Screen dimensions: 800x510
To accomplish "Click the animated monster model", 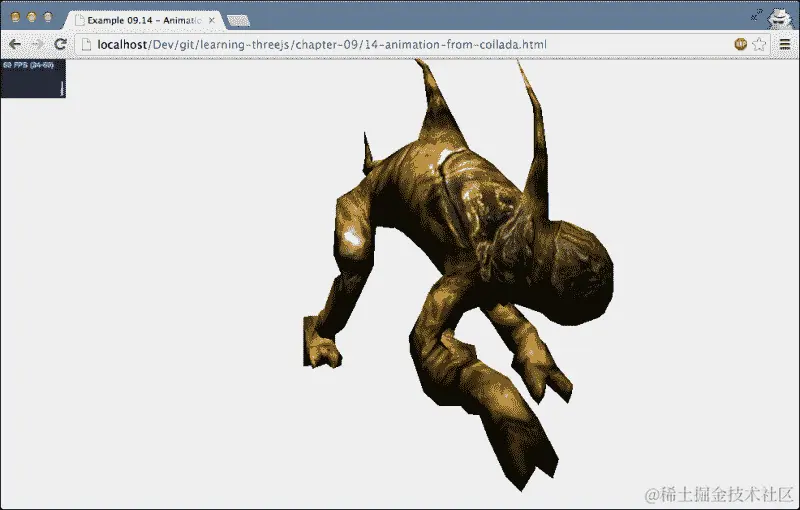I will pos(459,275).
